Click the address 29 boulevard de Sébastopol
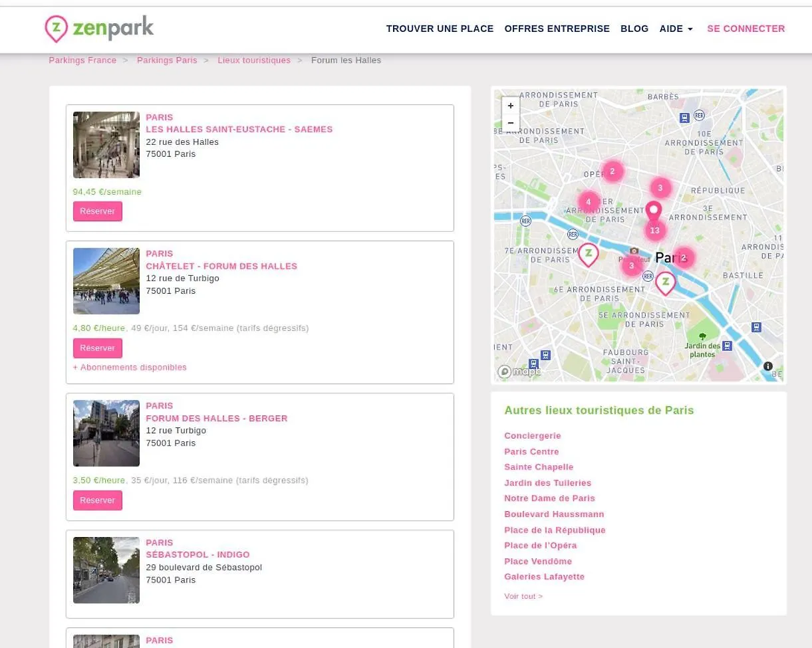 (204, 568)
